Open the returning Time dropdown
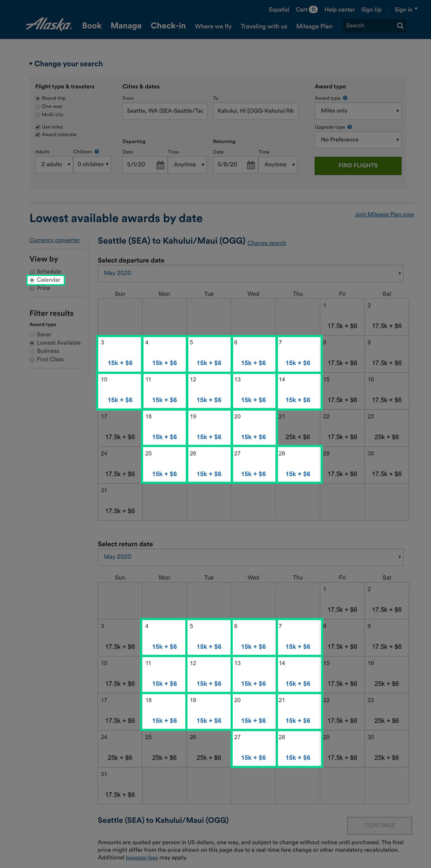 click(x=278, y=165)
